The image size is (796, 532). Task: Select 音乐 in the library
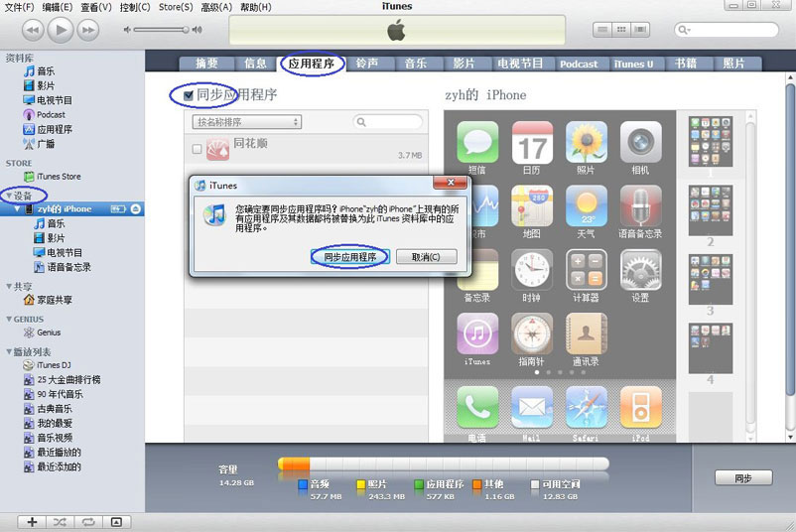point(40,71)
